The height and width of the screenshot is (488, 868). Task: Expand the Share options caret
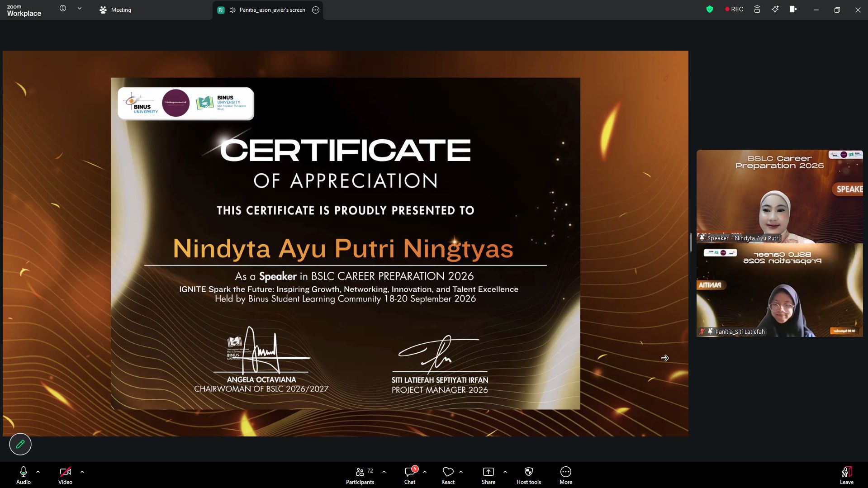pyautogui.click(x=505, y=472)
